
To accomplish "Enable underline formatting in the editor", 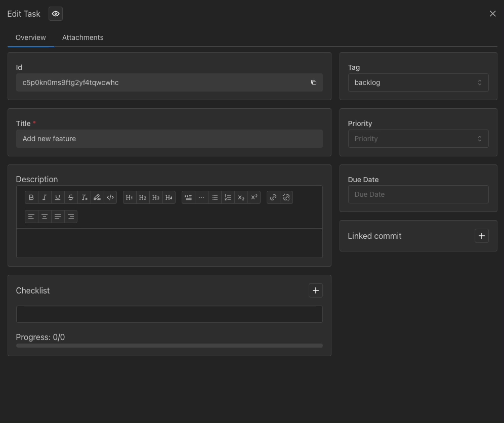I will click(58, 197).
